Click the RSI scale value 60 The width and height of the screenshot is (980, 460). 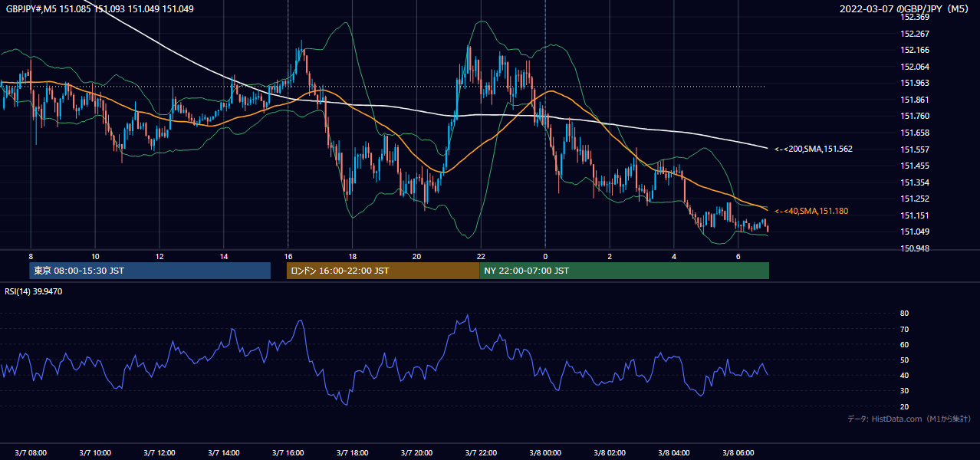point(904,344)
